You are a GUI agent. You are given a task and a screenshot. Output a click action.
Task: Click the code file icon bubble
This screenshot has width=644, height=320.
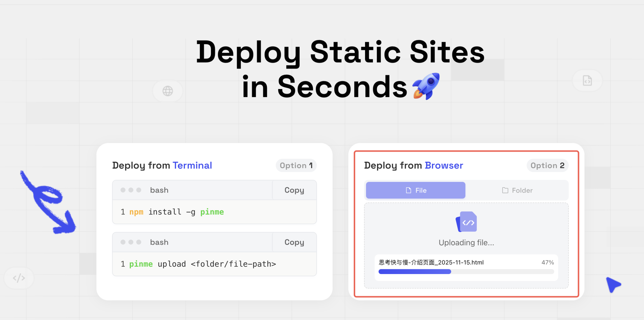[x=587, y=81]
